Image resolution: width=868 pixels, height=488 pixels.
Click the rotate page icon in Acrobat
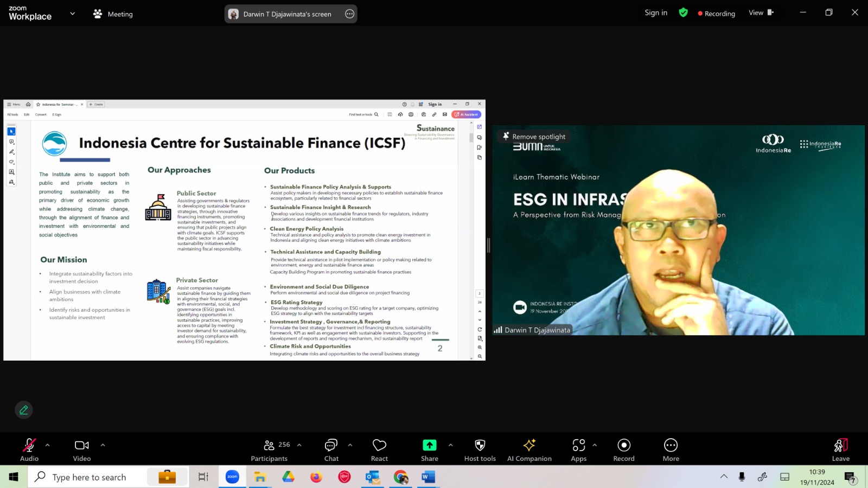(x=480, y=329)
